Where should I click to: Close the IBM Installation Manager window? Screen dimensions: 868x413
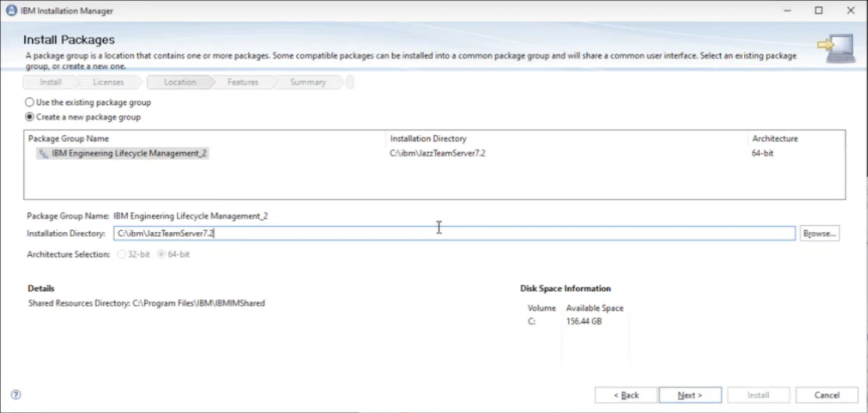click(x=851, y=11)
